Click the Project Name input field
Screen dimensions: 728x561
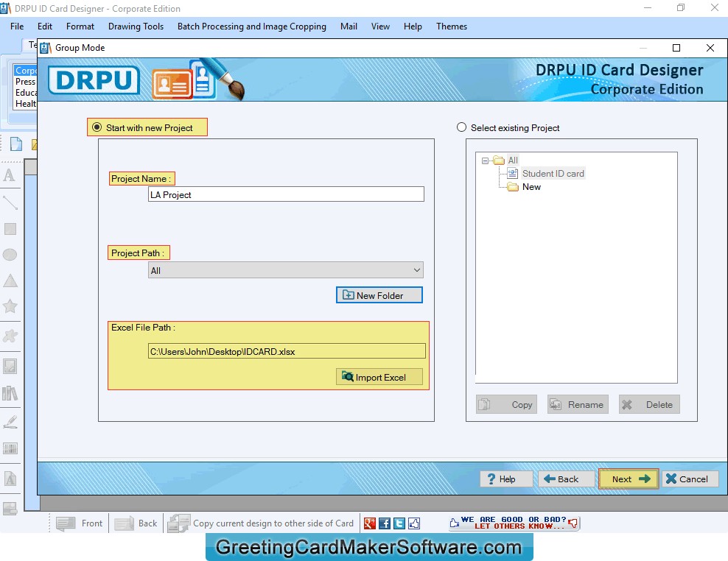[286, 194]
